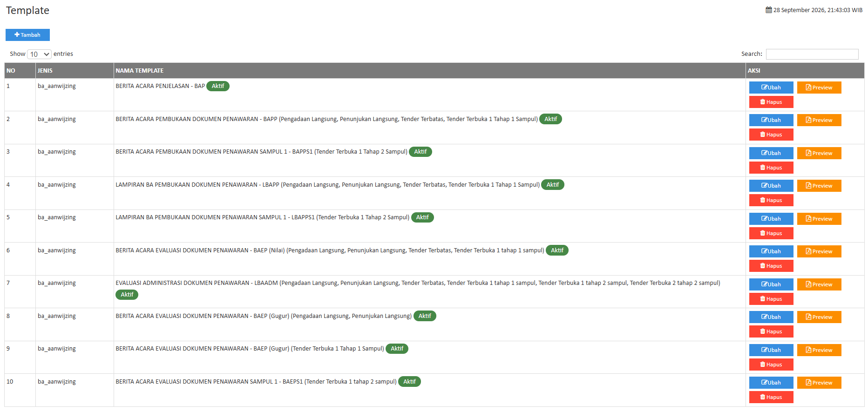Delete row 4 LBAPP template
This screenshot has height=412, width=868.
tap(771, 200)
